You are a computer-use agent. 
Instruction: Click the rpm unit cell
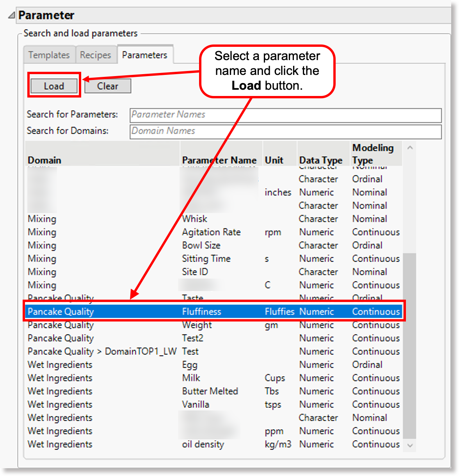click(x=273, y=233)
